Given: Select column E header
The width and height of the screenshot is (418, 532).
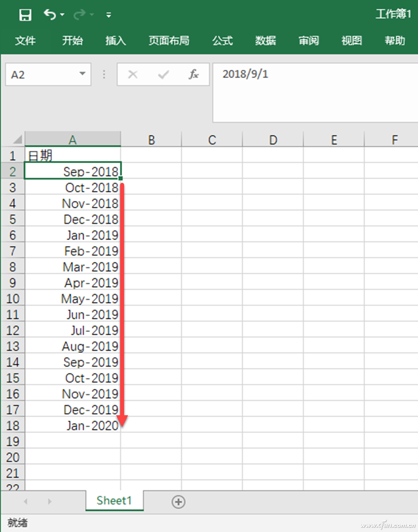Looking at the screenshot, I should pyautogui.click(x=334, y=140).
